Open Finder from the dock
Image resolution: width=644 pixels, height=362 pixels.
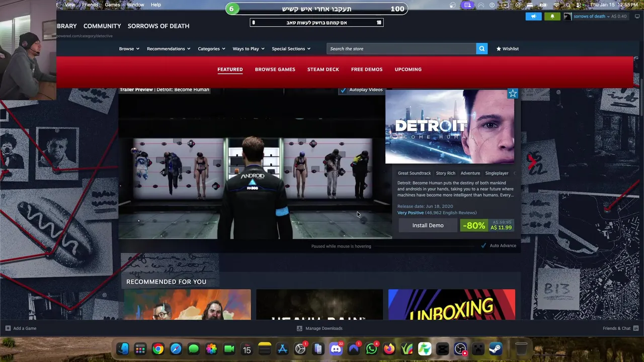(x=123, y=349)
